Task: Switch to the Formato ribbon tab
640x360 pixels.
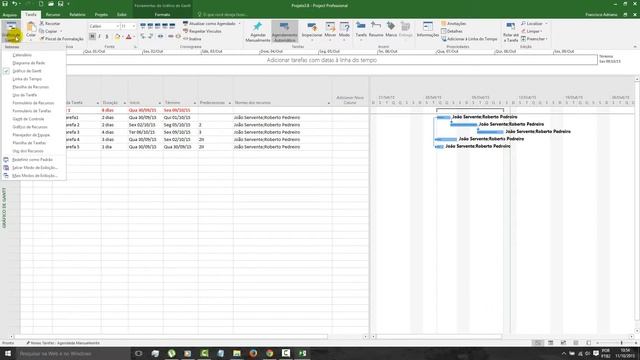Action: (162, 15)
